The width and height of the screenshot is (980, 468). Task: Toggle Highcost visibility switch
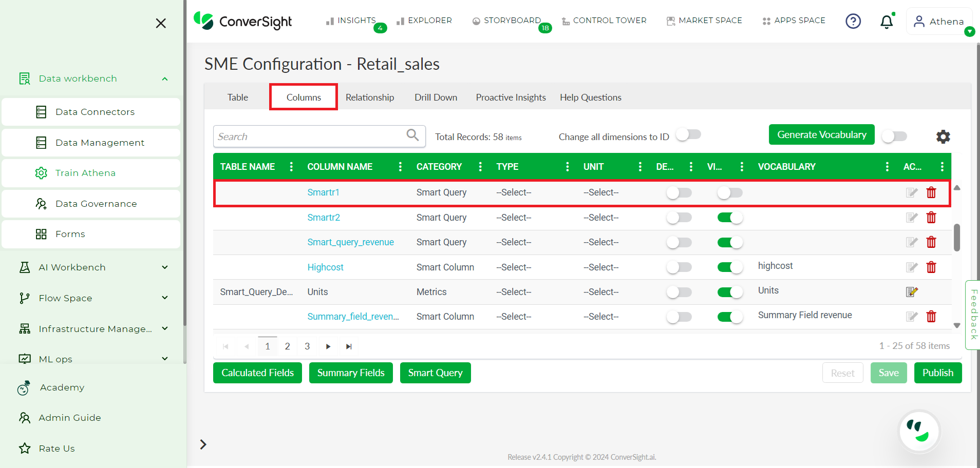click(x=730, y=267)
